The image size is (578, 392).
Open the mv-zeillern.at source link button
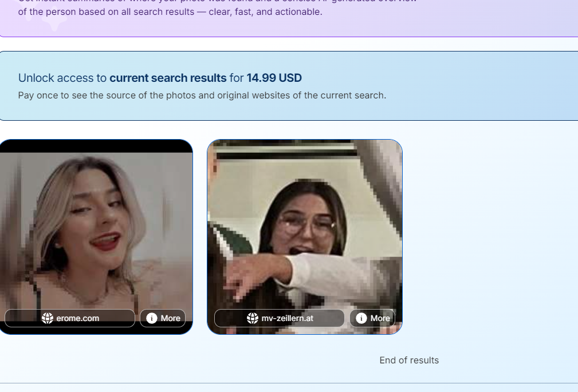[280, 318]
